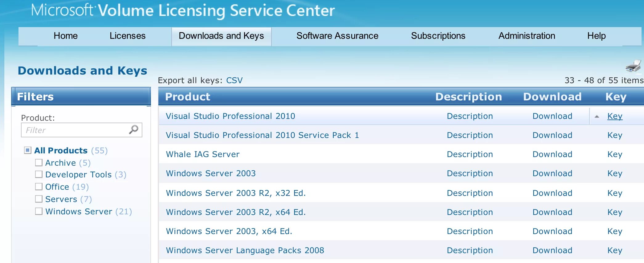Open the Home menu tab

pos(66,36)
